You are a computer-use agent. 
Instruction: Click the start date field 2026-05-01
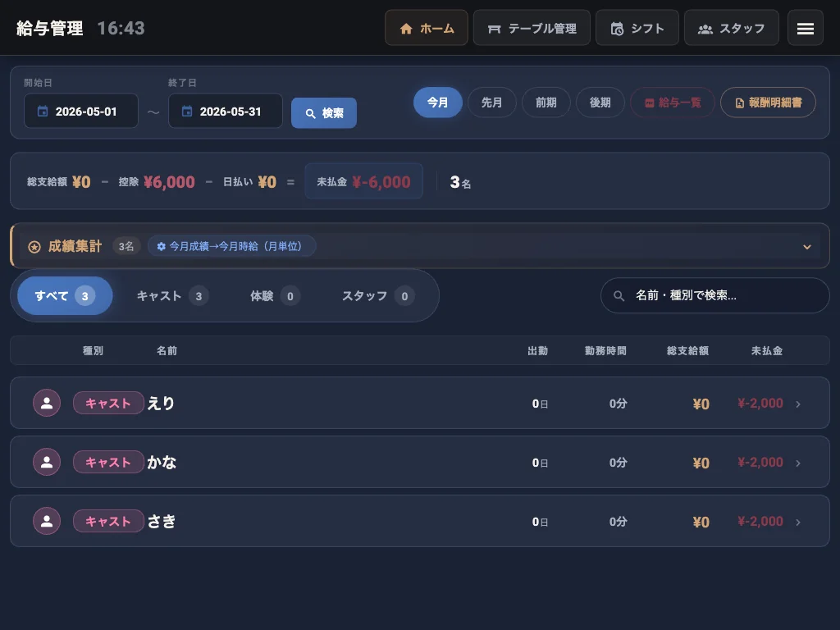coord(81,111)
